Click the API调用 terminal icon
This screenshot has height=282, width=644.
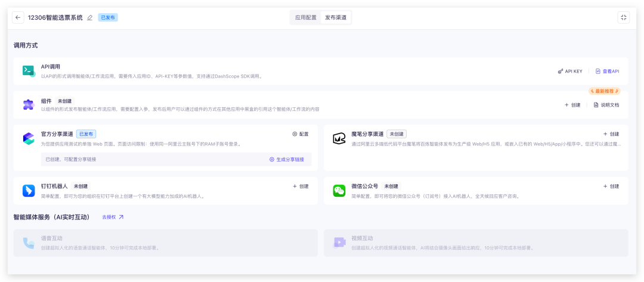click(x=29, y=71)
